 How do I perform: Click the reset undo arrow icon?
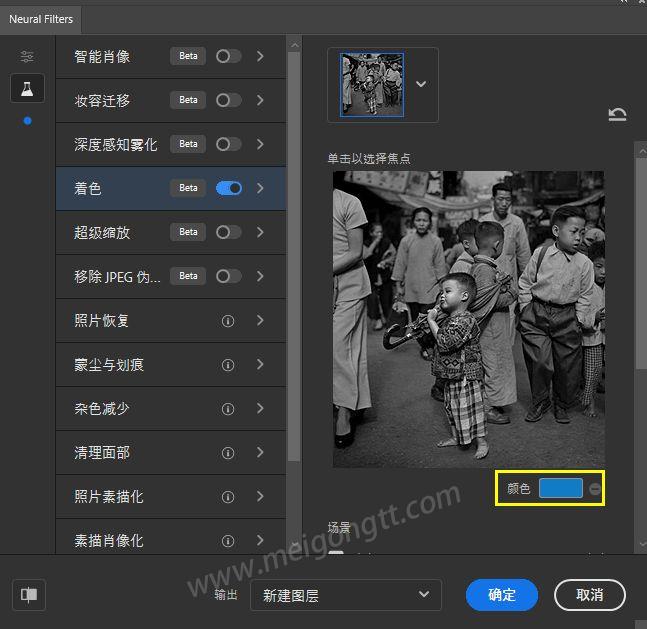(x=617, y=114)
